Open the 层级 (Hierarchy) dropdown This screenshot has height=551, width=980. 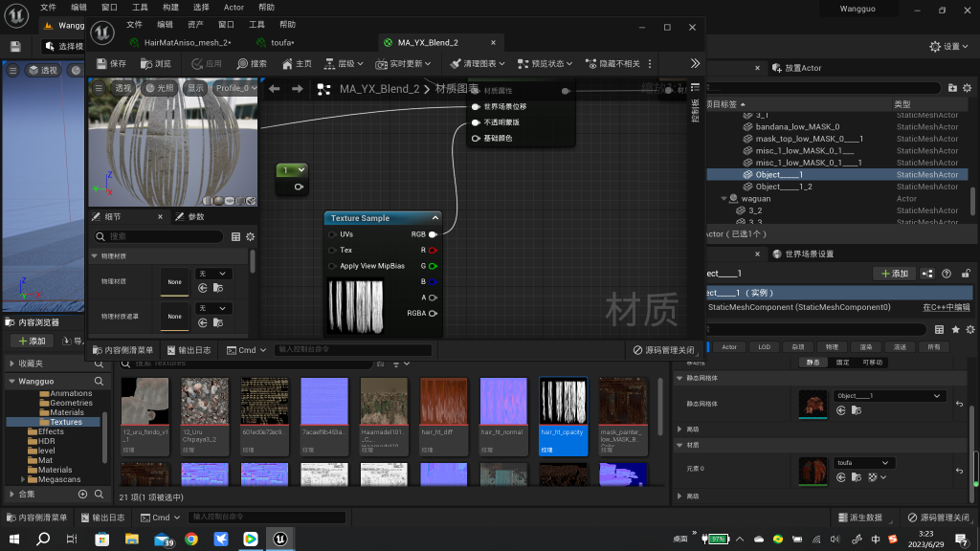pyautogui.click(x=345, y=63)
